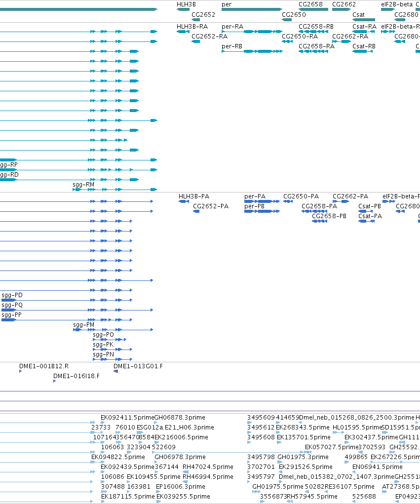
Task: Select the sgg-PD protein label
Action: point(12,295)
